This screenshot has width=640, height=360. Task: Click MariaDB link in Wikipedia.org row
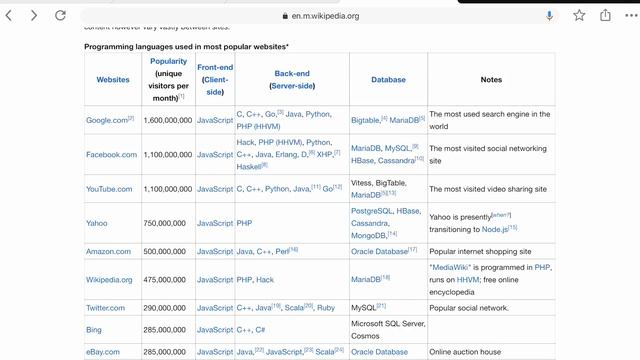pos(366,280)
